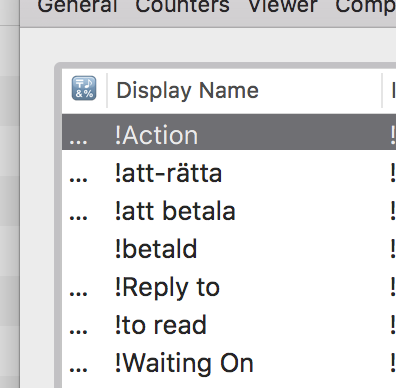Open the Viewer tab

[283, 6]
